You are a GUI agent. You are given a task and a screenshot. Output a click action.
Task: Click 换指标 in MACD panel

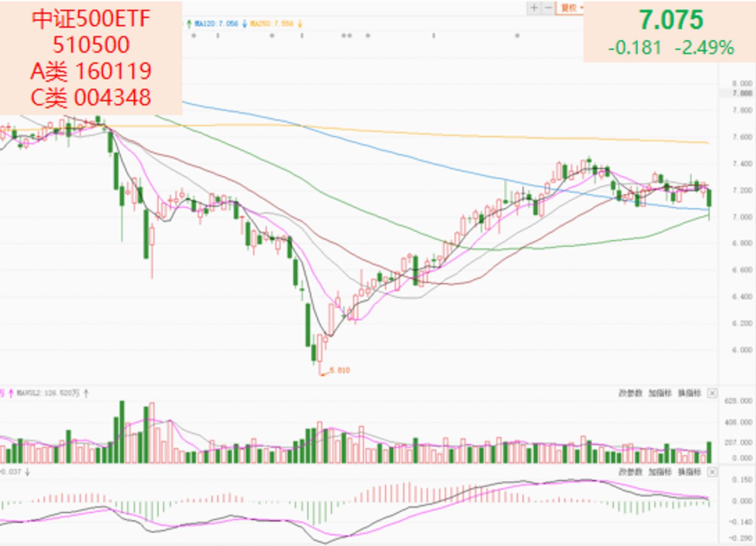689,472
